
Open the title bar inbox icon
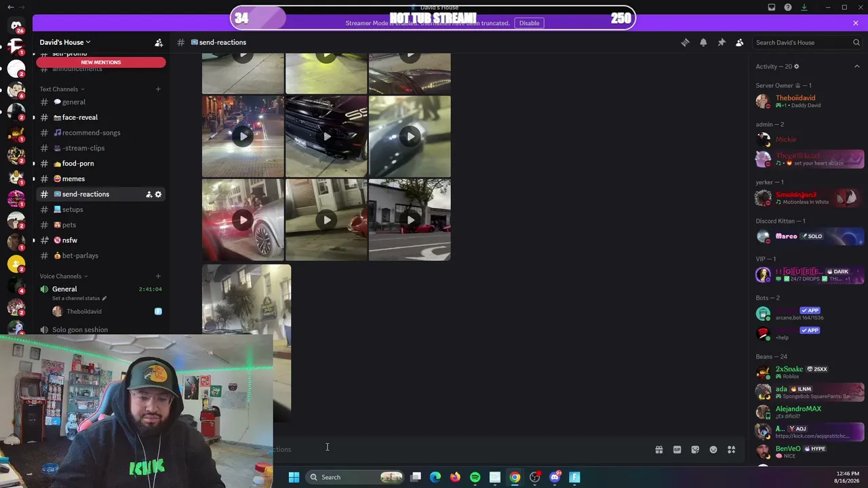[x=772, y=7]
